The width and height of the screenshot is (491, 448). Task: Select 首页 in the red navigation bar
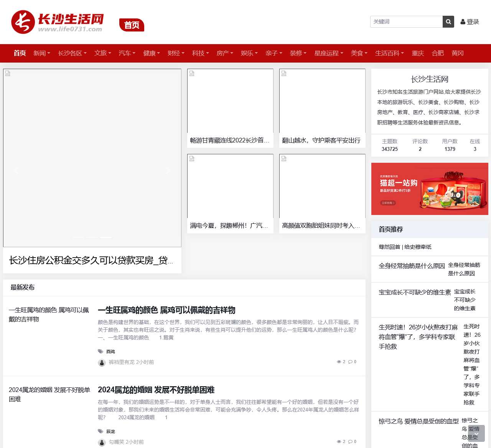click(20, 53)
